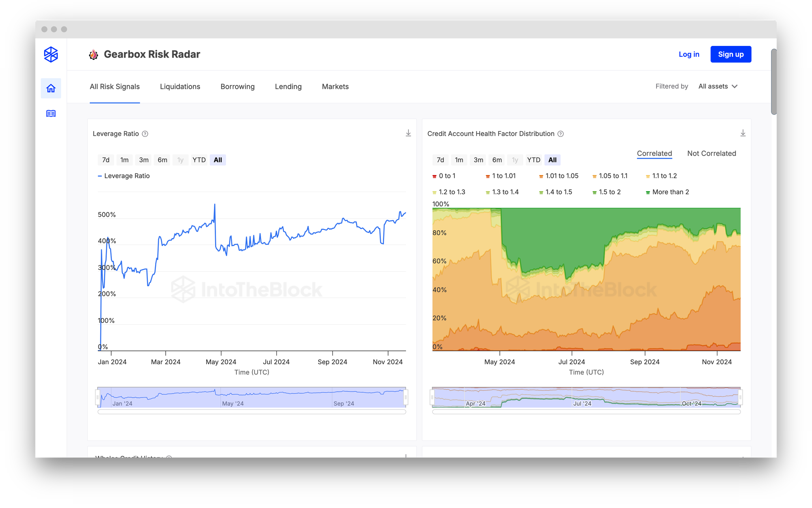Select 3m range on Leverage Ratio chart
The height and width of the screenshot is (508, 812).
coord(144,160)
